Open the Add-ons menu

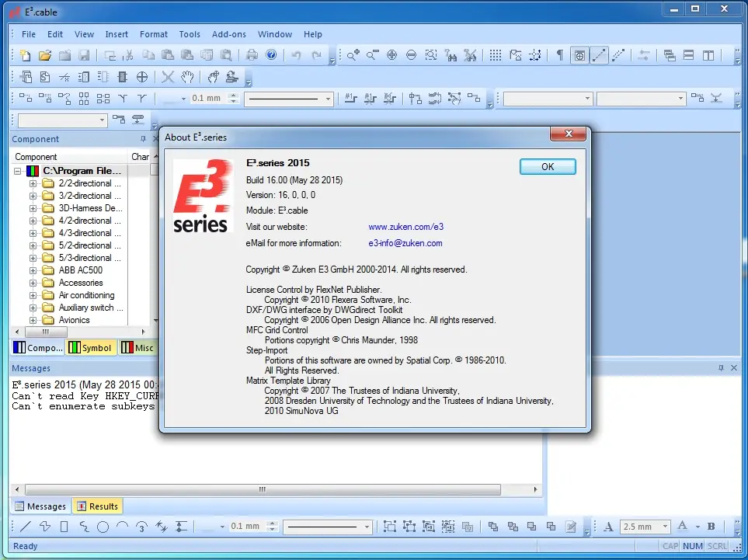click(x=229, y=34)
